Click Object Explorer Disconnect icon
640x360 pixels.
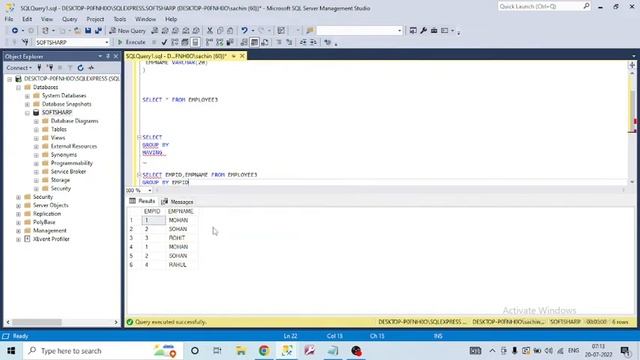click(50, 68)
